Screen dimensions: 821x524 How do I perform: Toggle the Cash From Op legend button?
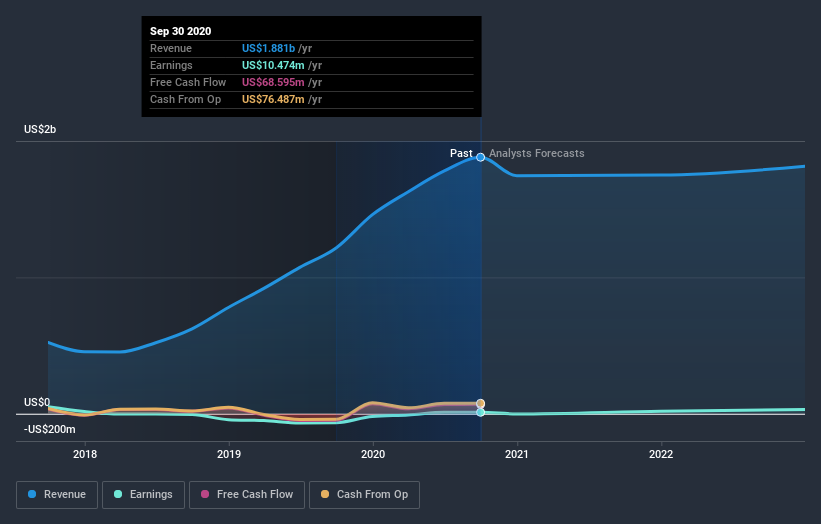pos(364,495)
